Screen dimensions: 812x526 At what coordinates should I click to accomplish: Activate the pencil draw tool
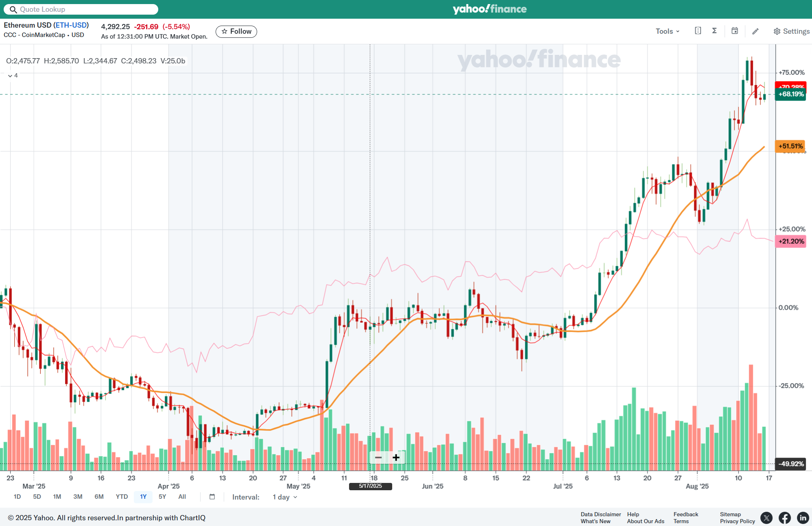(755, 31)
